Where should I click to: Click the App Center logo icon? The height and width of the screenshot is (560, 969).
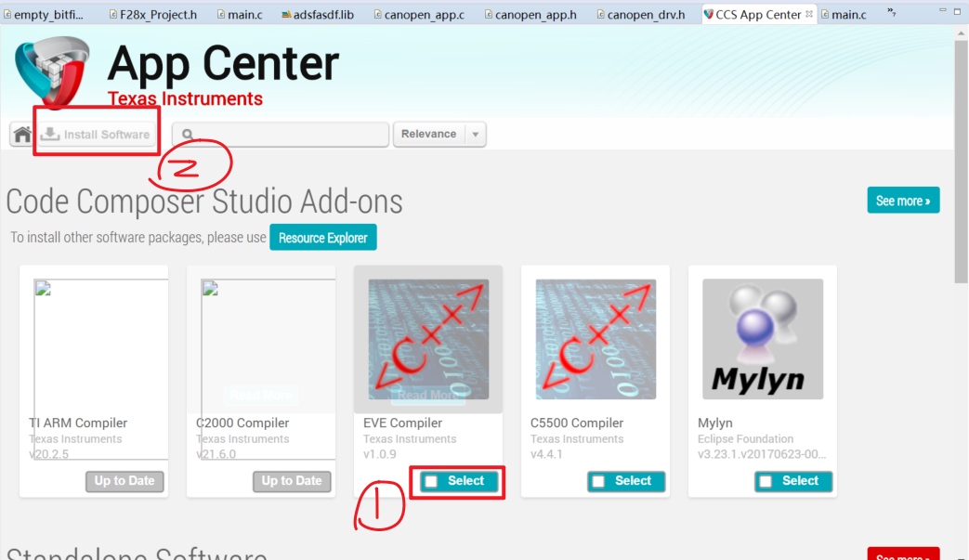point(52,71)
